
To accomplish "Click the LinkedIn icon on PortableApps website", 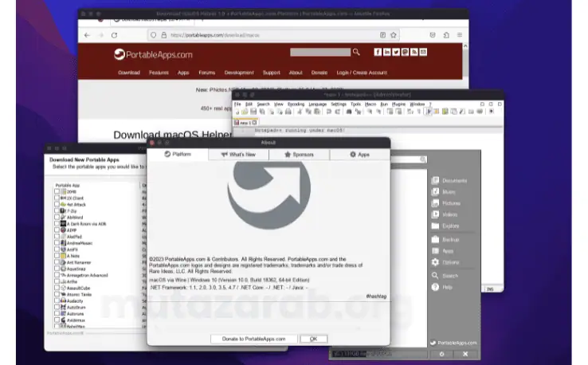I will tap(386, 52).
